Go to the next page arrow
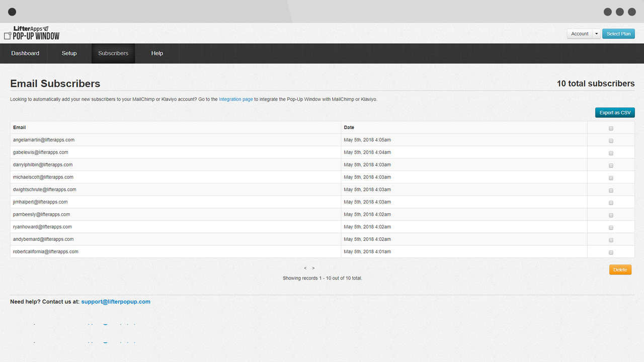The width and height of the screenshot is (644, 362). (x=313, y=268)
